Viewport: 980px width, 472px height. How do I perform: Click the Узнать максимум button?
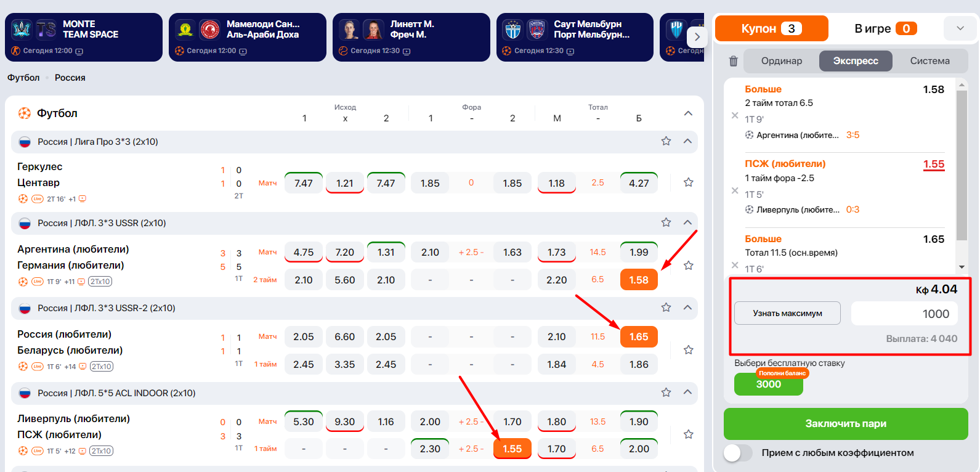coord(787,313)
